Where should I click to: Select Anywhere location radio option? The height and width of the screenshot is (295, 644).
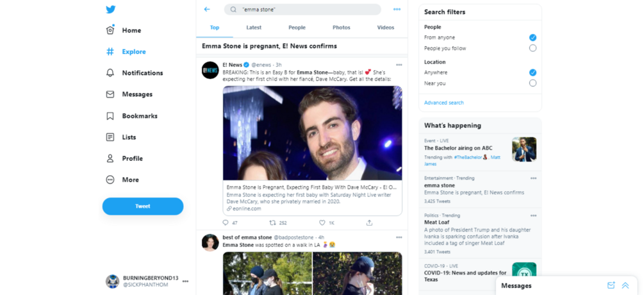coord(533,72)
